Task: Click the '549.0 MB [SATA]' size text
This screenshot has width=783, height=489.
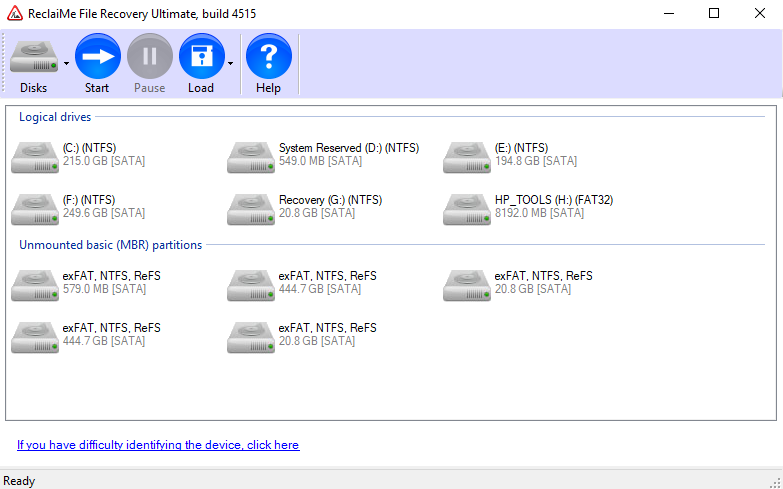Action: click(x=320, y=161)
